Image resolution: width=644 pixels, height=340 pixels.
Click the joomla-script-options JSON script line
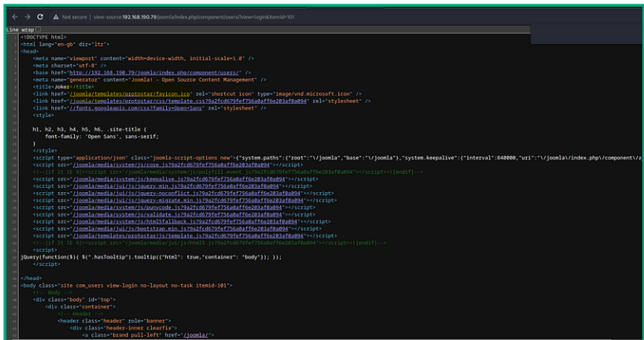[x=337, y=158]
